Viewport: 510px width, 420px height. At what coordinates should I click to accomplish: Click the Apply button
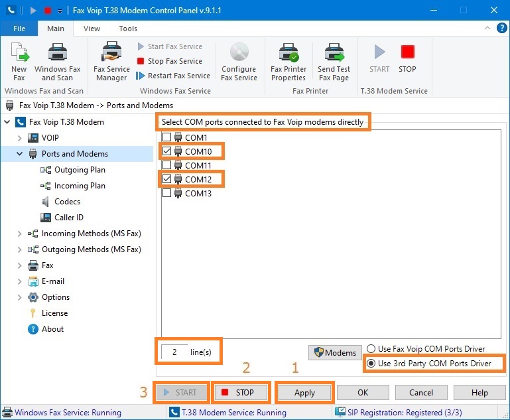coord(305,393)
